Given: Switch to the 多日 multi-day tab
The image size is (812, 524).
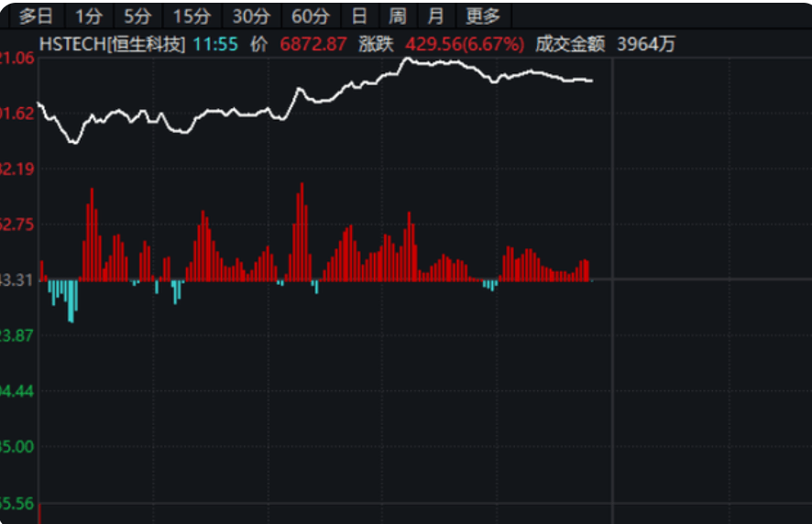Looking at the screenshot, I should point(35,16).
